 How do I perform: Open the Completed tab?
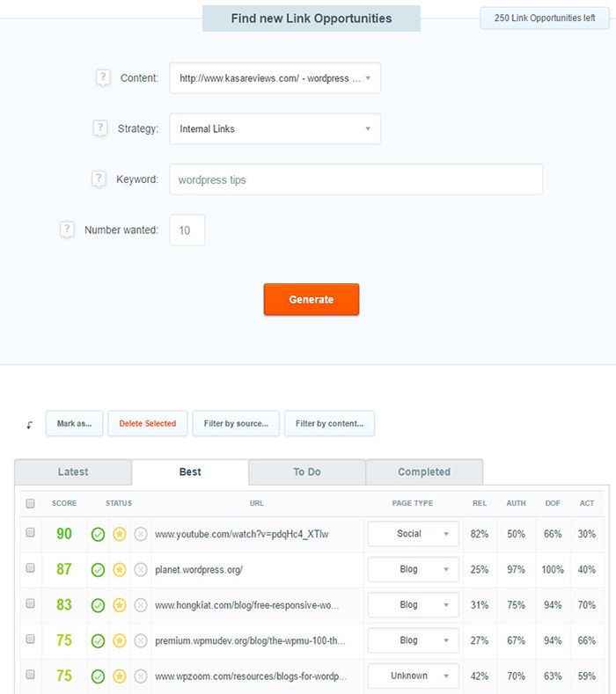point(424,472)
